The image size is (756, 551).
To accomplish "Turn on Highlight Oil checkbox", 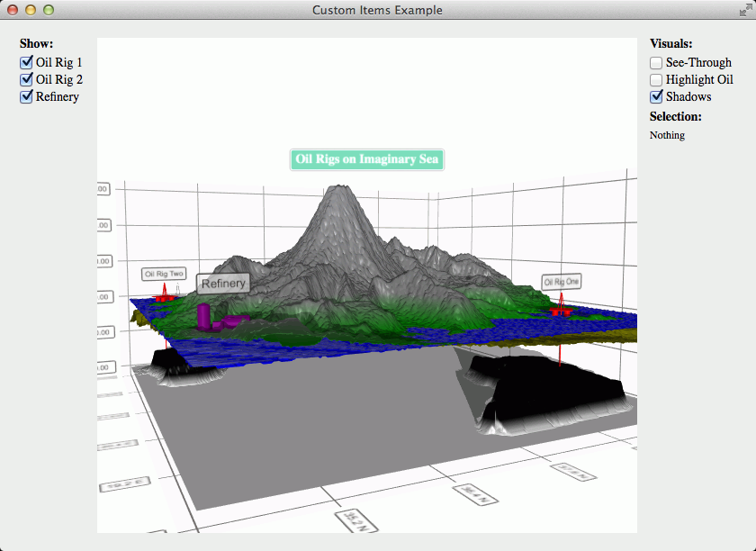I will click(657, 80).
